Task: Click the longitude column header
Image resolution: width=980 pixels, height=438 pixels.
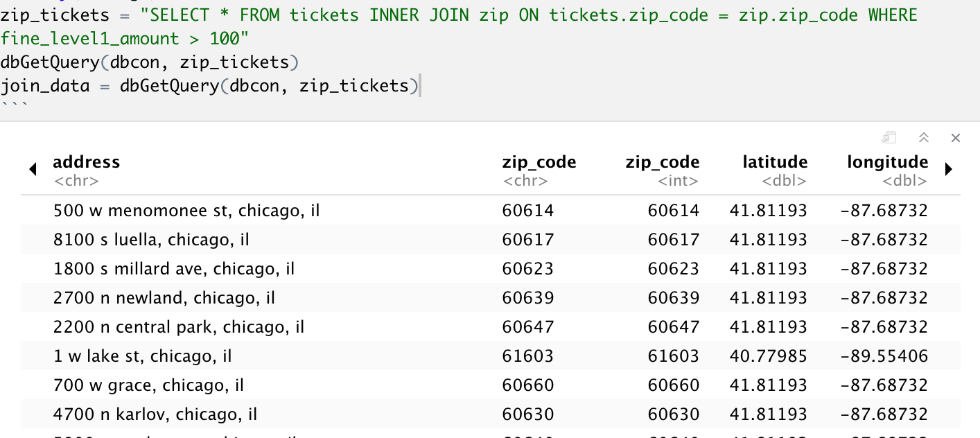Action: pos(887,162)
